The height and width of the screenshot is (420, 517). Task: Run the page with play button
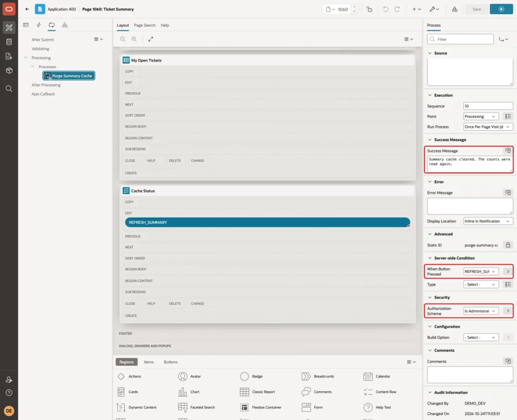coord(501,9)
